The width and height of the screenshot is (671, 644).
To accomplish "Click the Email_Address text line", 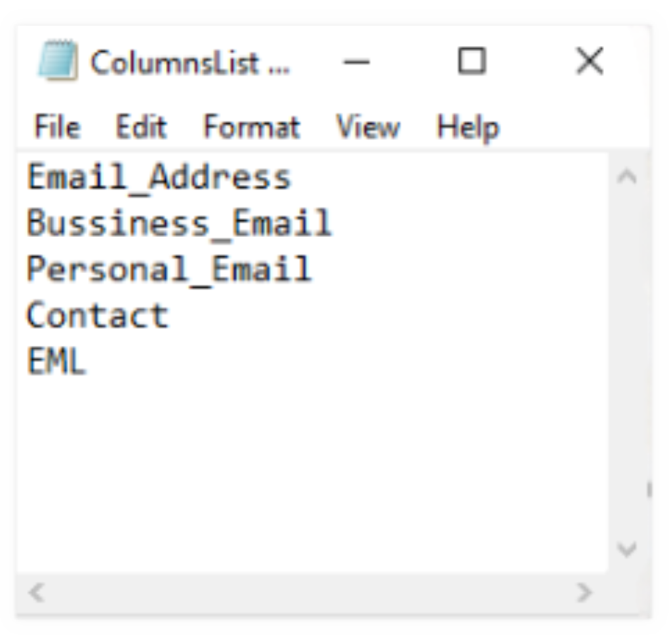I will [157, 176].
